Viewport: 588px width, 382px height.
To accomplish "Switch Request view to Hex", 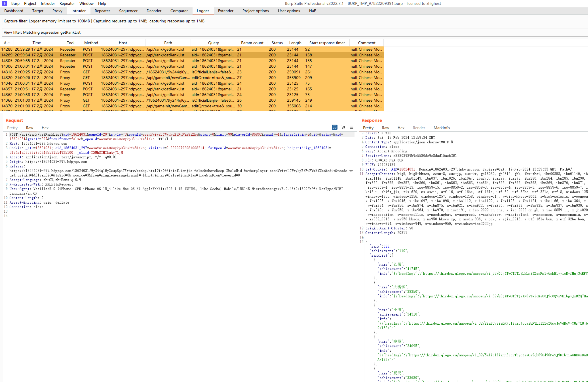I will [45, 128].
